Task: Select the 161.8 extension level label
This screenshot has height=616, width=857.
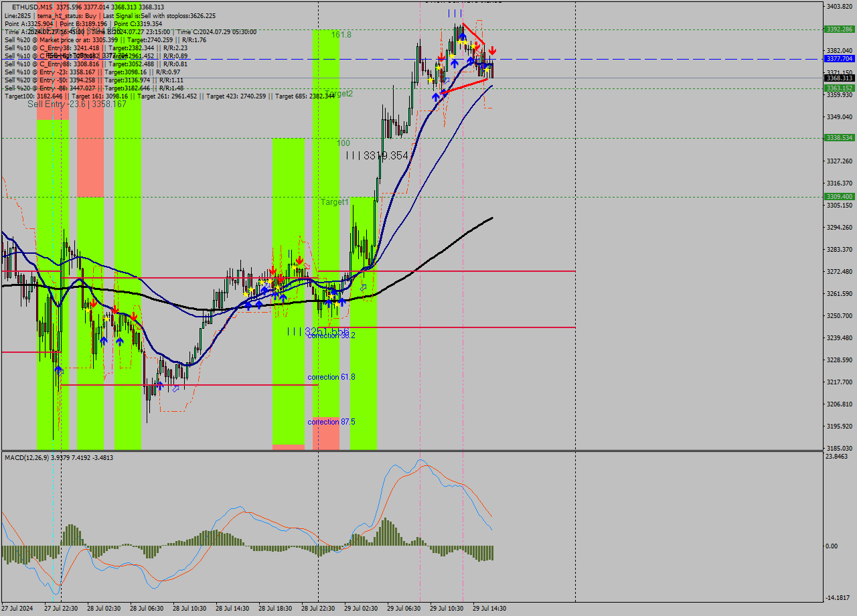Action: [x=340, y=35]
